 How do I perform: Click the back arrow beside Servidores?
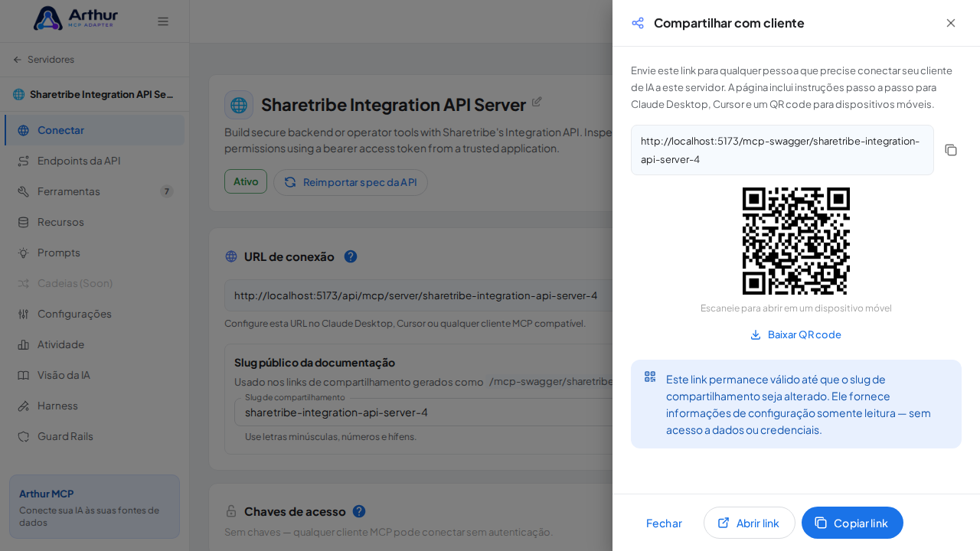tap(18, 60)
